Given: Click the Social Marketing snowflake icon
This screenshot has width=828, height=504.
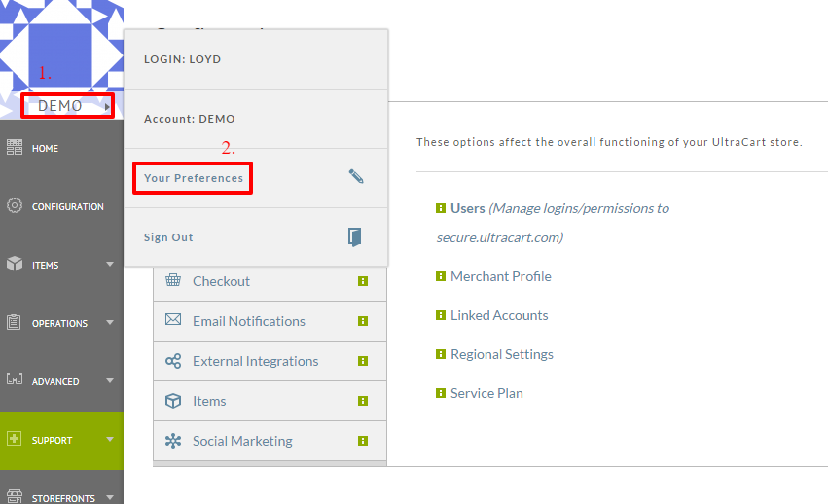Looking at the screenshot, I should point(173,441).
